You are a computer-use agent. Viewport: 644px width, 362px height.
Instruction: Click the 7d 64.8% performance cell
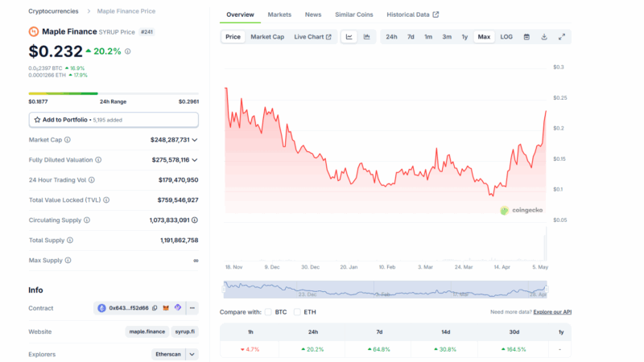pyautogui.click(x=379, y=349)
